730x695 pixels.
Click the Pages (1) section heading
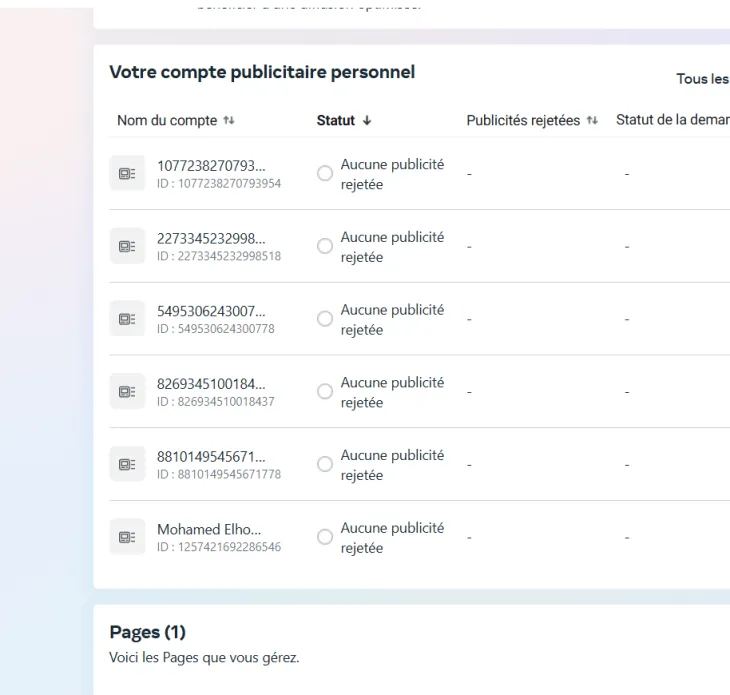[x=147, y=632]
